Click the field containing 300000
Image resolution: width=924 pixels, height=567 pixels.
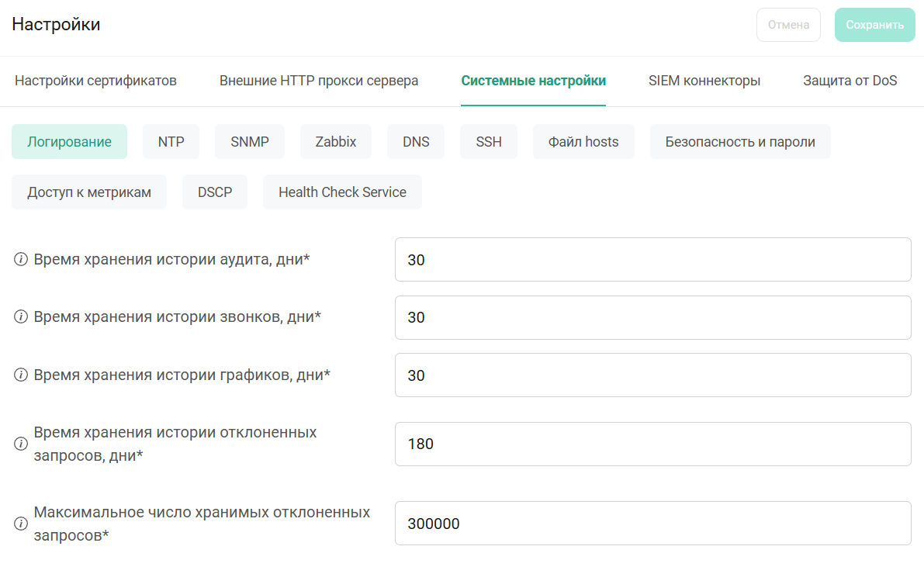652,524
